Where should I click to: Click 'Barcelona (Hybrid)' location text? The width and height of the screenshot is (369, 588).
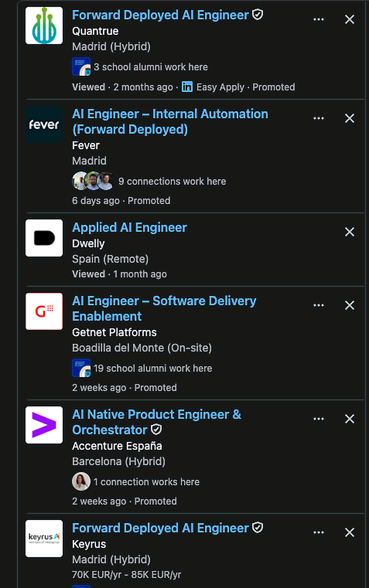pos(119,461)
